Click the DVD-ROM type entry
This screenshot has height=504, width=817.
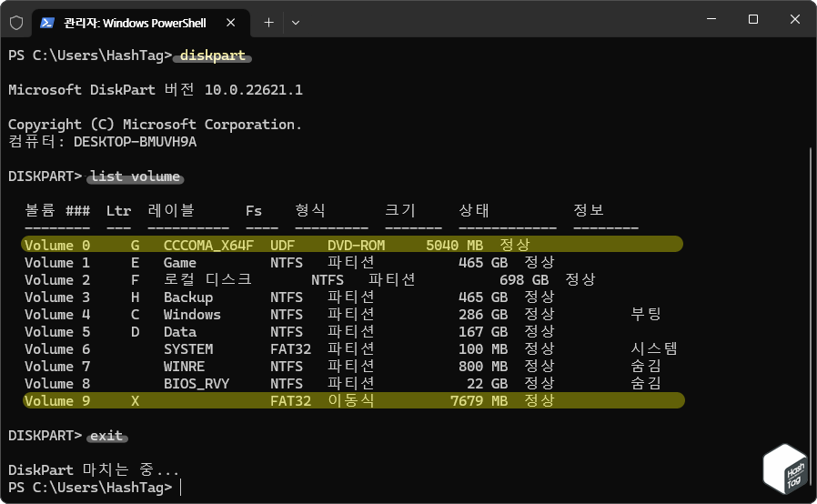tap(356, 245)
